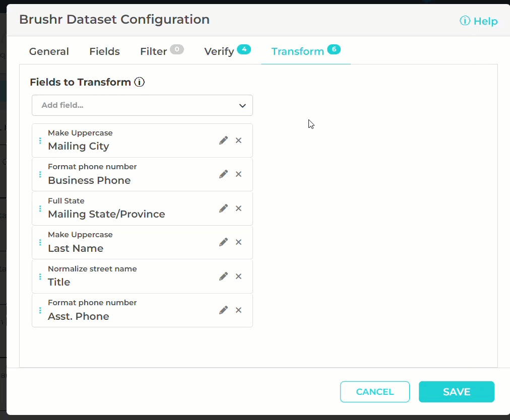Edit the Mailing City transform
This screenshot has width=510, height=420.
(223, 141)
